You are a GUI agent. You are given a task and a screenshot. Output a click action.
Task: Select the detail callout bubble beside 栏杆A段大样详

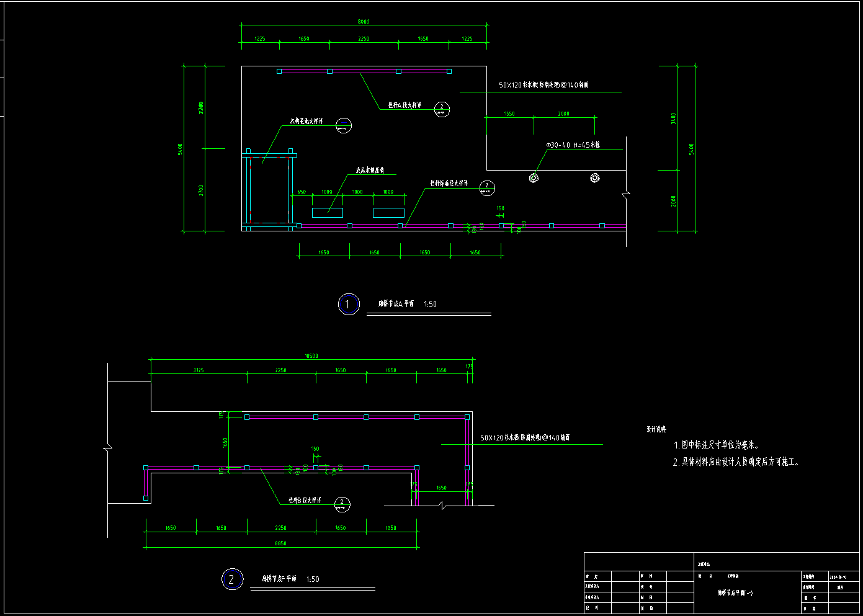(442, 110)
